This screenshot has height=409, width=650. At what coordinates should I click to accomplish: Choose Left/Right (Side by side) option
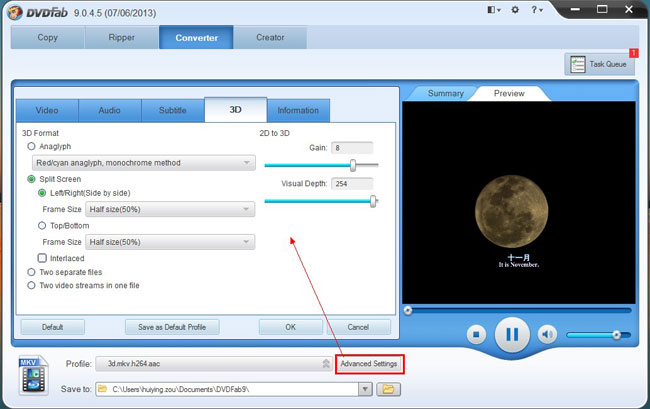point(42,193)
